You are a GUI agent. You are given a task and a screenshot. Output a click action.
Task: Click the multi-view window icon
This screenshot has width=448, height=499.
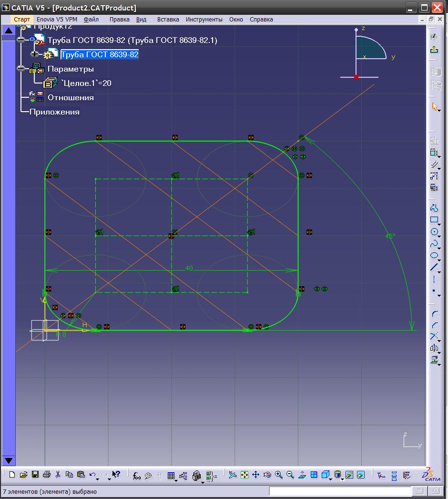(x=314, y=475)
